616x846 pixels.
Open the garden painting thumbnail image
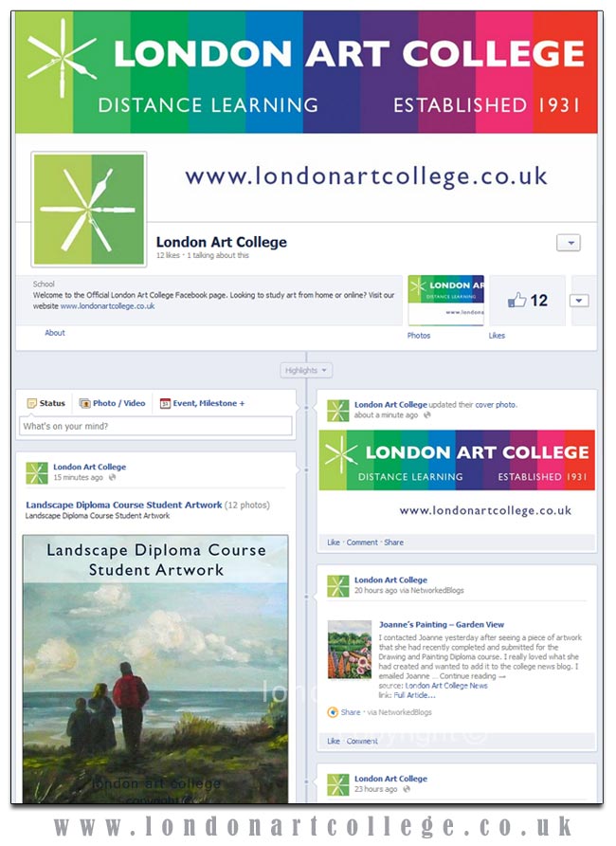coord(350,649)
